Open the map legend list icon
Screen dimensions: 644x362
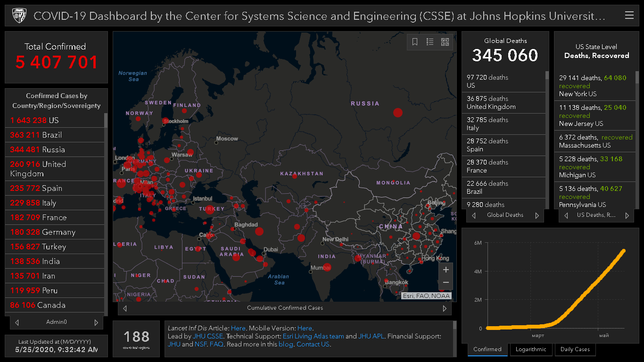tap(430, 42)
